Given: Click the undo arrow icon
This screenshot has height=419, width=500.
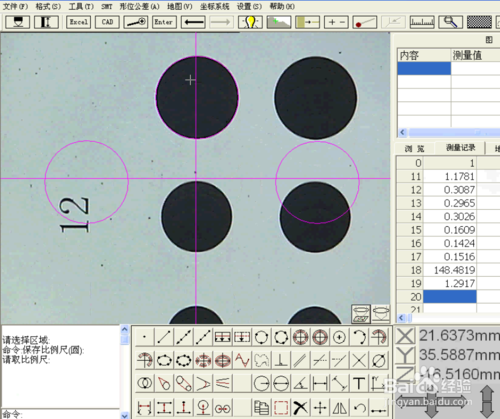Looking at the screenshot, I should pos(359,407).
